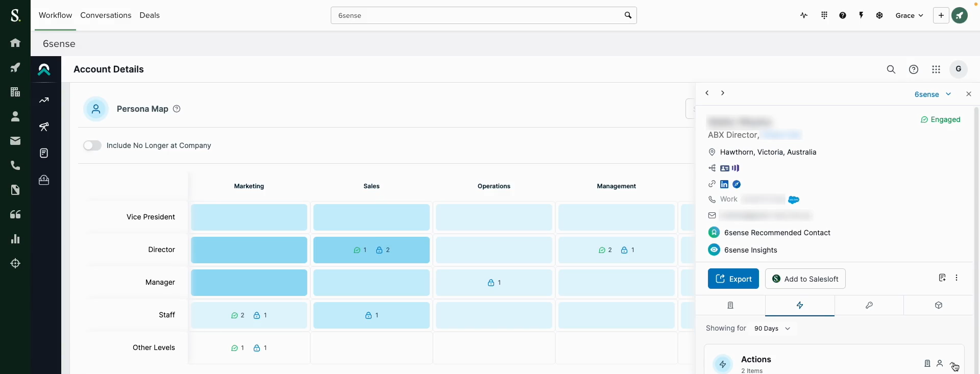This screenshot has width=980, height=374.
Task: Open the Conversations tab
Action: (x=106, y=15)
